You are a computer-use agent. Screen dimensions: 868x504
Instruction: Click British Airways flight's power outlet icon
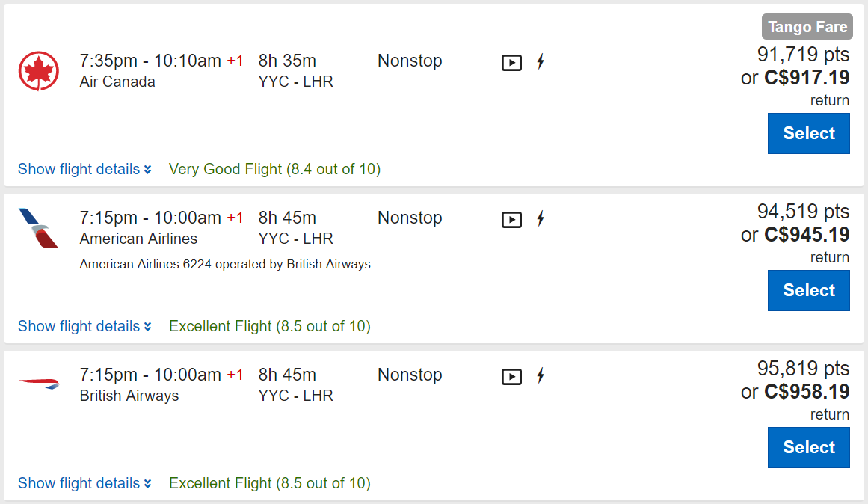pos(541,376)
